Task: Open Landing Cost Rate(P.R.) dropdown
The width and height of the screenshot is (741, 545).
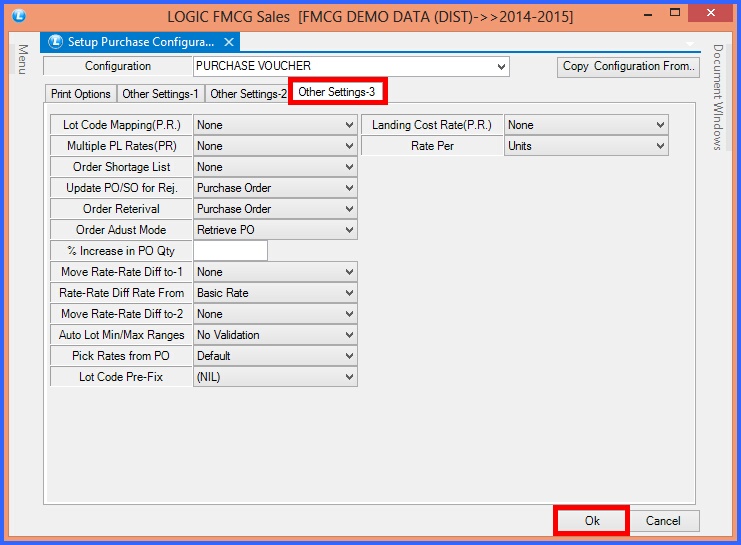Action: click(586, 125)
